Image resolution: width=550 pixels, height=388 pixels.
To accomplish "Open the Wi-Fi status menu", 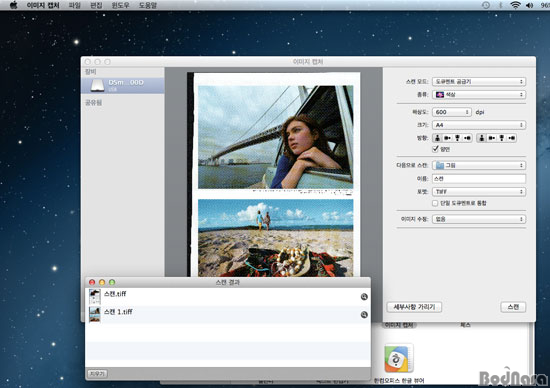I will (515, 5).
